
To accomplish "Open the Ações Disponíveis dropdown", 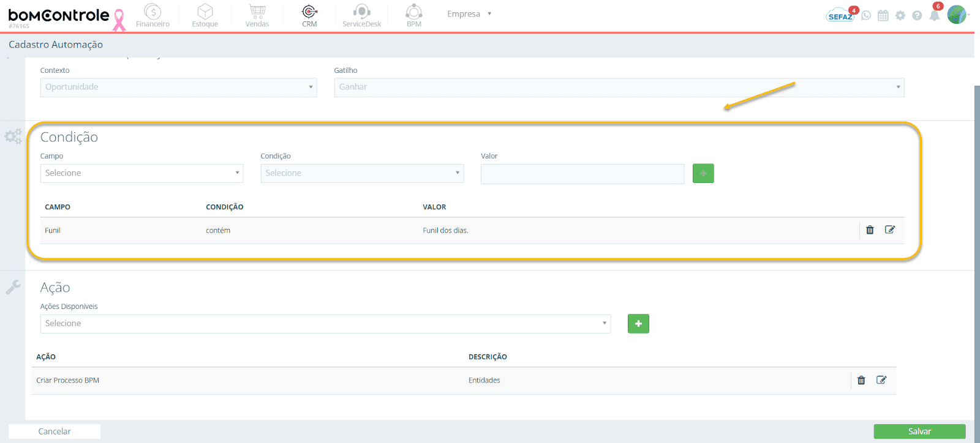I will pos(326,324).
